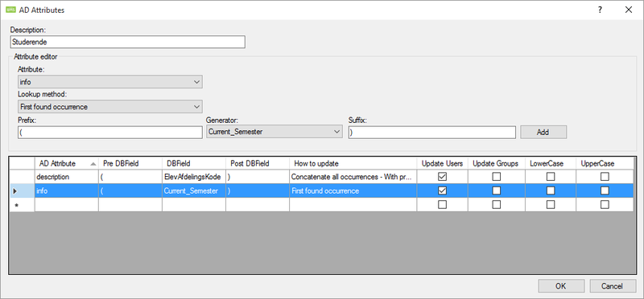Open the Lookup method dropdown
644x299 pixels.
[110, 107]
